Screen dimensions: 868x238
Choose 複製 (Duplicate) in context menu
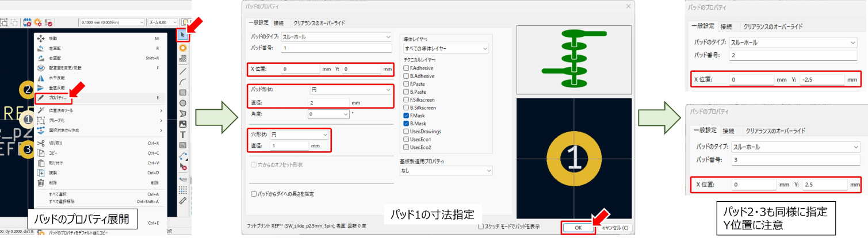[99, 172]
